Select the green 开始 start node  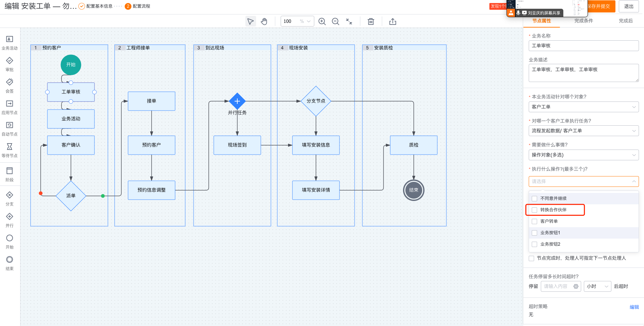pos(71,65)
